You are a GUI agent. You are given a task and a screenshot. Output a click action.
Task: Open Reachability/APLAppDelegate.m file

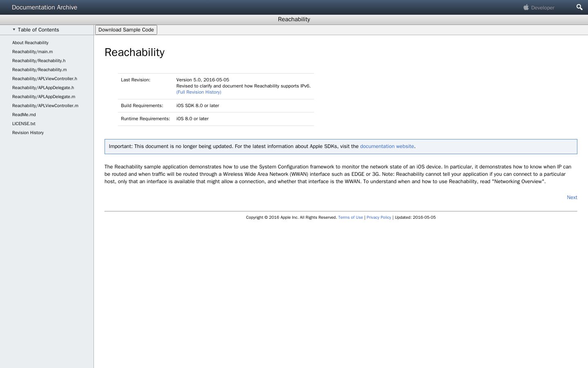(44, 96)
